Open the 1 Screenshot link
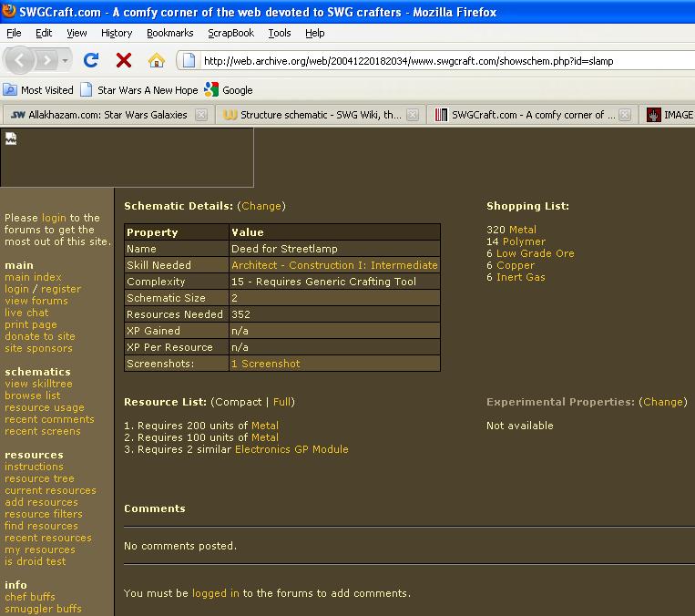Screen dimensions: 695x616 pos(265,364)
